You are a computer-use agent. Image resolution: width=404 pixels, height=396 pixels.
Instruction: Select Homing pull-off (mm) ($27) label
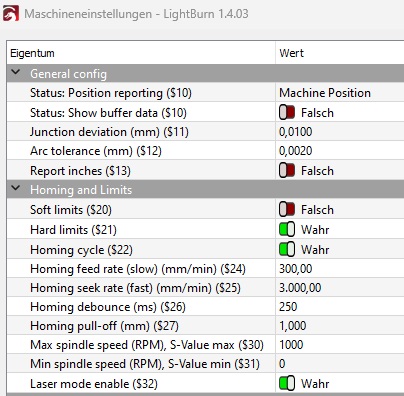point(104,326)
